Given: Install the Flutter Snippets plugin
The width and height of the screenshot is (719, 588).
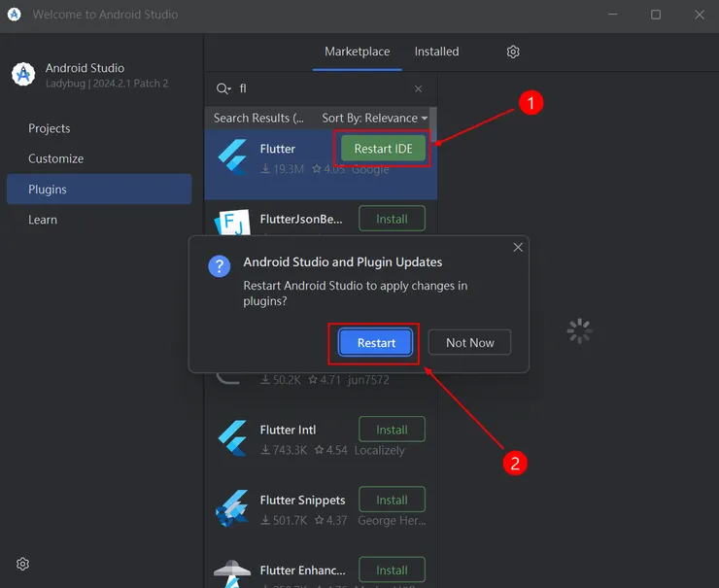Looking at the screenshot, I should (x=393, y=500).
